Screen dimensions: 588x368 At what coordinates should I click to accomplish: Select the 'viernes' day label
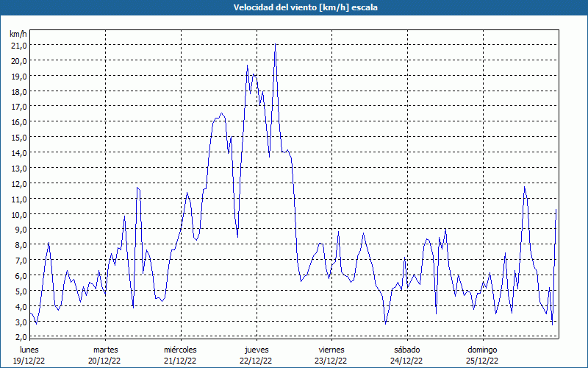(x=331, y=350)
